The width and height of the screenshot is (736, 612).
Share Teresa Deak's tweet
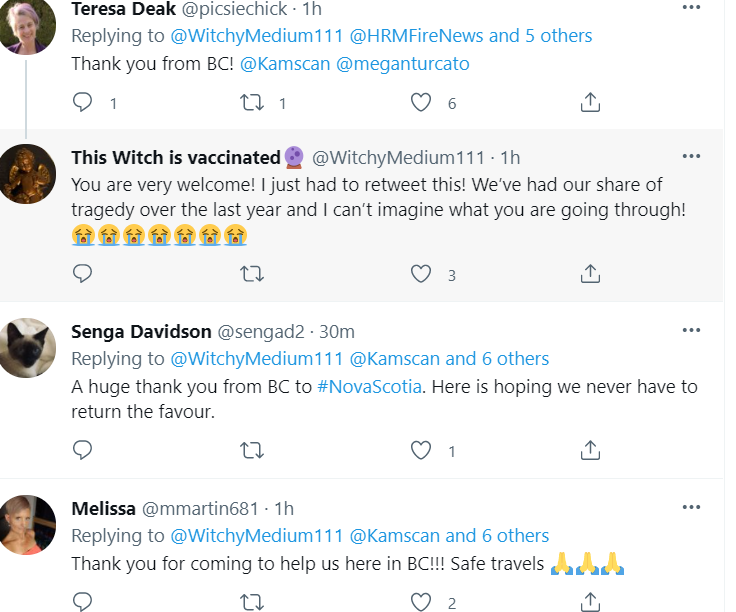(x=590, y=102)
